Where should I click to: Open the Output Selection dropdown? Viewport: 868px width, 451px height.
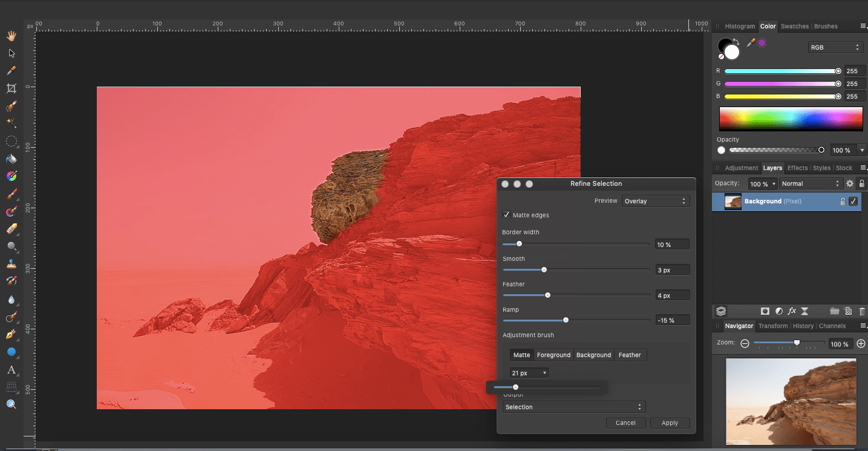[x=573, y=407]
